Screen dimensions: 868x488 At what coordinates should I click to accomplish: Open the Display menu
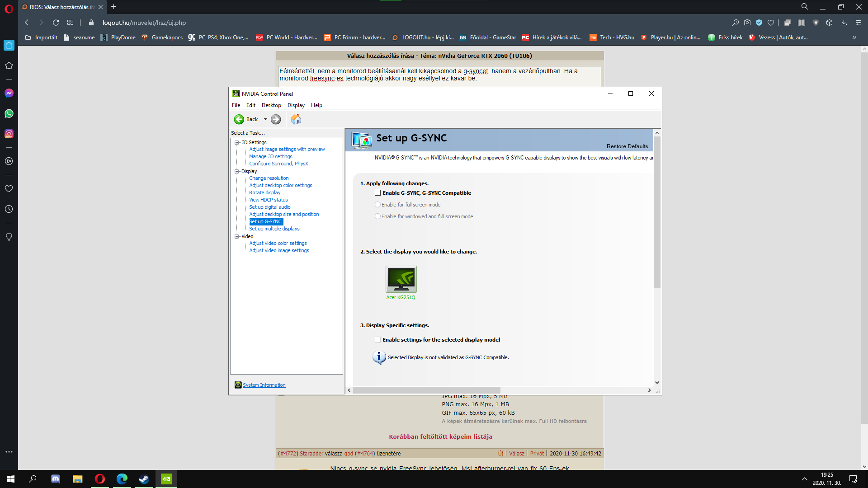[x=296, y=105]
